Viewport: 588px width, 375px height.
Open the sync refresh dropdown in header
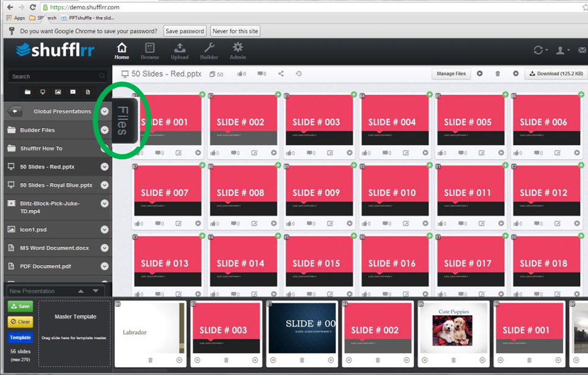pos(540,50)
